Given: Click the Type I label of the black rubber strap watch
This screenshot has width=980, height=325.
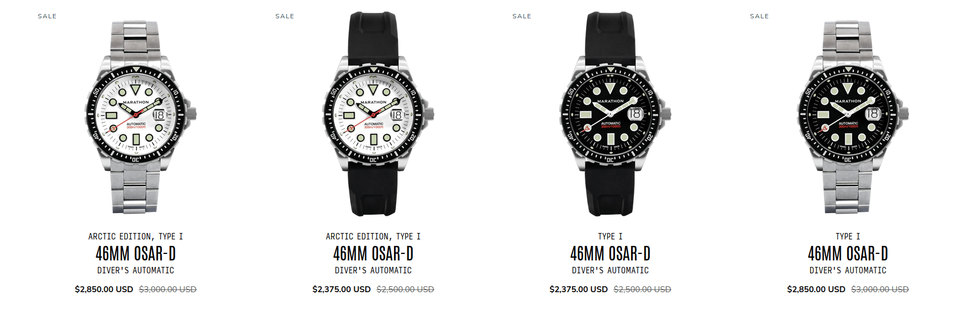Looking at the screenshot, I should pyautogui.click(x=610, y=236).
